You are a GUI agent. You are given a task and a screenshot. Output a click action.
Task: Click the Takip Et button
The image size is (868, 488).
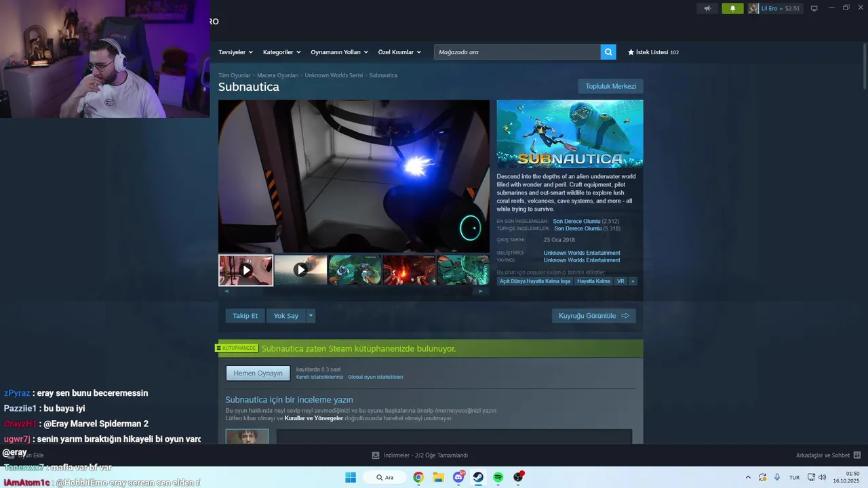[245, 316]
